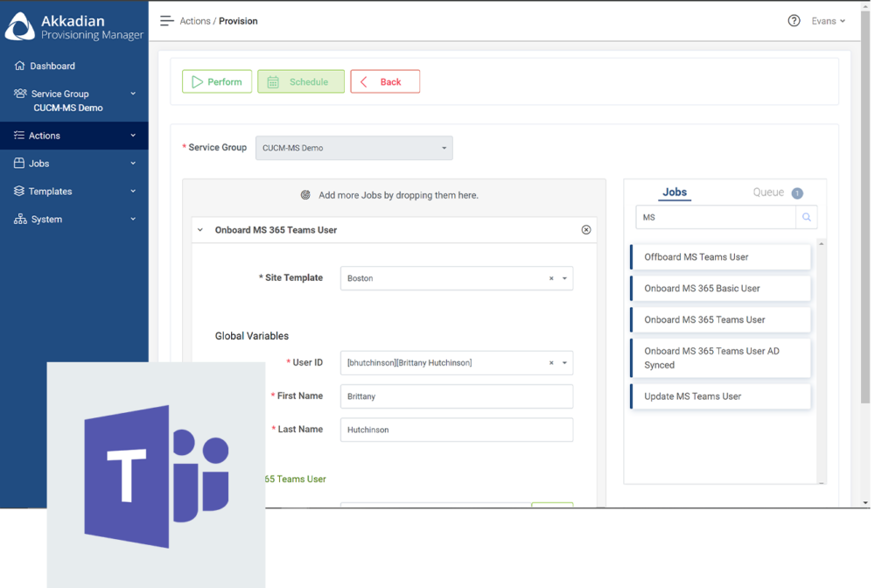896x588 pixels.
Task: Open the Service Group CUCM-MS Demo combo box
Action: 353,148
